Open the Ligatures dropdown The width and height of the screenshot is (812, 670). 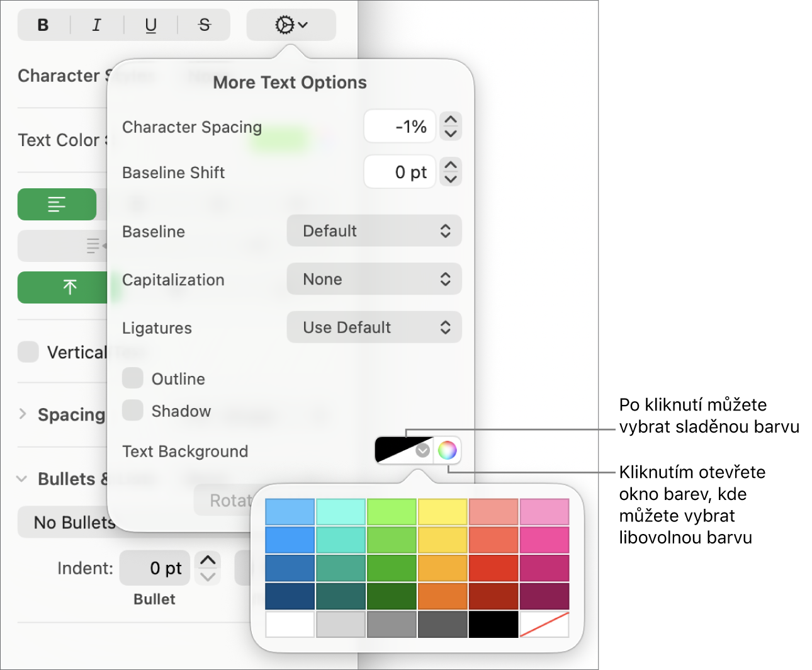374,327
